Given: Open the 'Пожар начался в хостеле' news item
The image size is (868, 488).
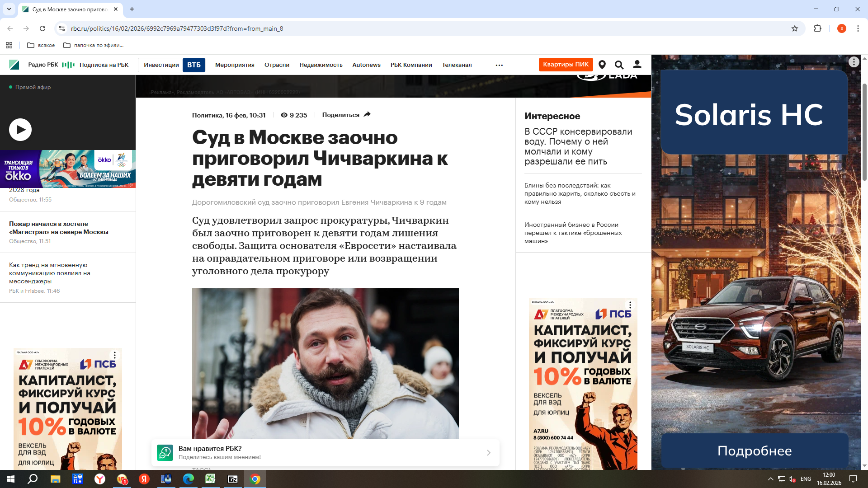Looking at the screenshot, I should (59, 228).
